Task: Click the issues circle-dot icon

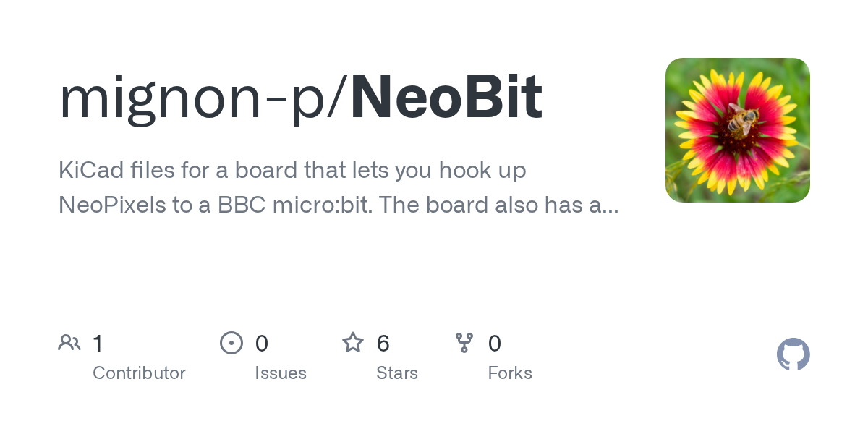Action: coord(231,343)
